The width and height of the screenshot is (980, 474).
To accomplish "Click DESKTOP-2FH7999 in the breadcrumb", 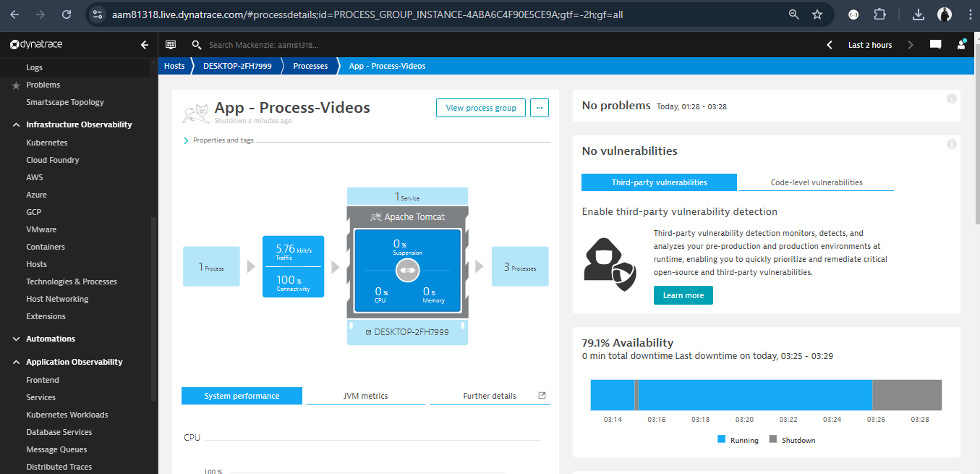I will click(237, 66).
